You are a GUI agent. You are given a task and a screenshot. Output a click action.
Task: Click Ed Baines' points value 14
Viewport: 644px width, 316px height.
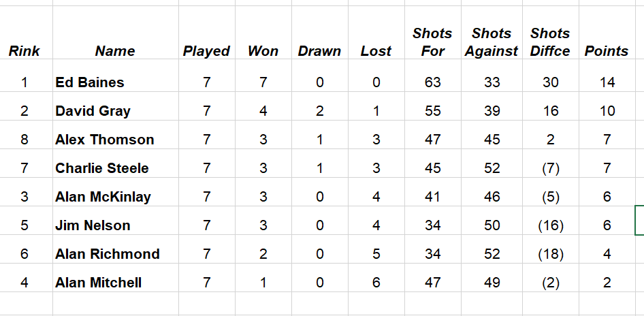point(607,82)
